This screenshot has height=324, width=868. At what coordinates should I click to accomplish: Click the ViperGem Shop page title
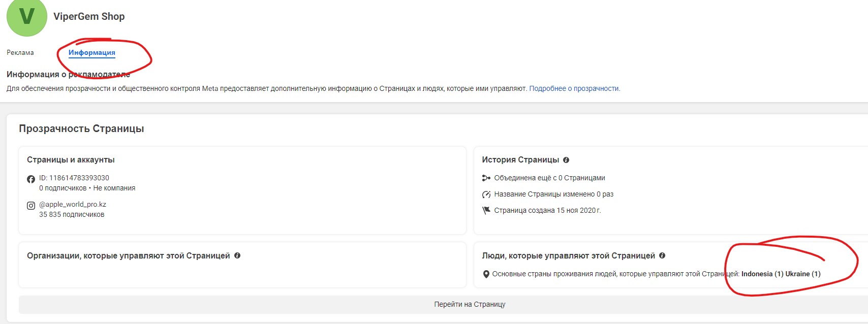[x=89, y=17]
